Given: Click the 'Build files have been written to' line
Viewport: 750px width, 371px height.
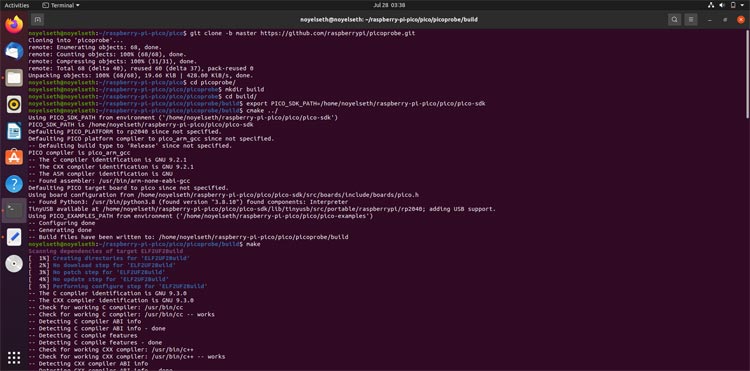Looking at the screenshot, I should pyautogui.click(x=188, y=237).
